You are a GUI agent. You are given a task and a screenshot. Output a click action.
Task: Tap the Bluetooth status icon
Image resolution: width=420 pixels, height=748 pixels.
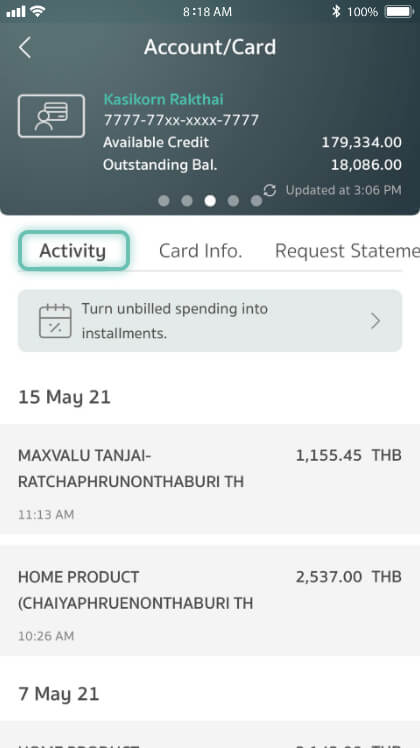[x=336, y=11]
